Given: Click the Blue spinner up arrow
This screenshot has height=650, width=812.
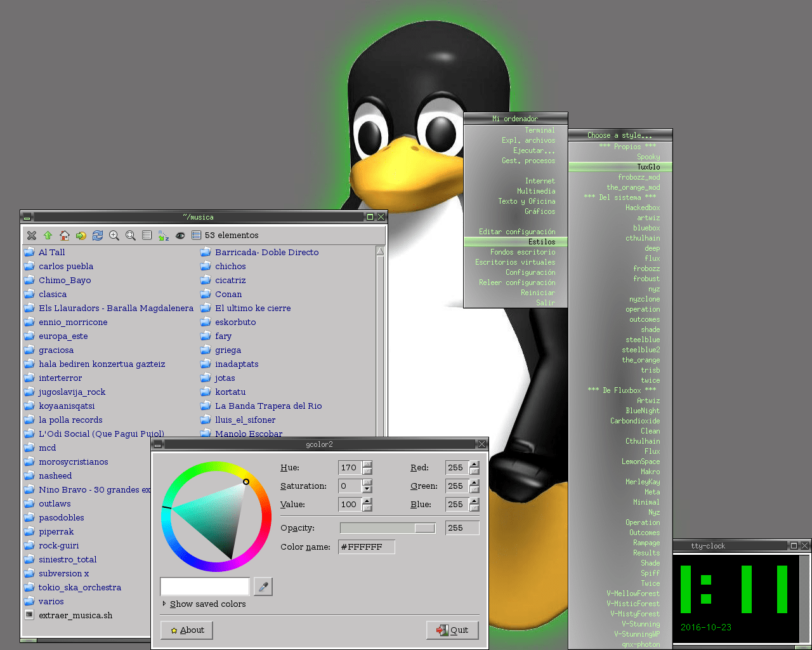Looking at the screenshot, I should tap(475, 501).
